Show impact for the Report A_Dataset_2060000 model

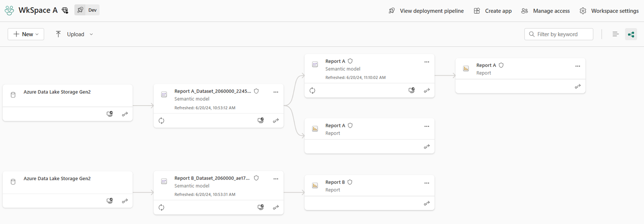tap(261, 121)
